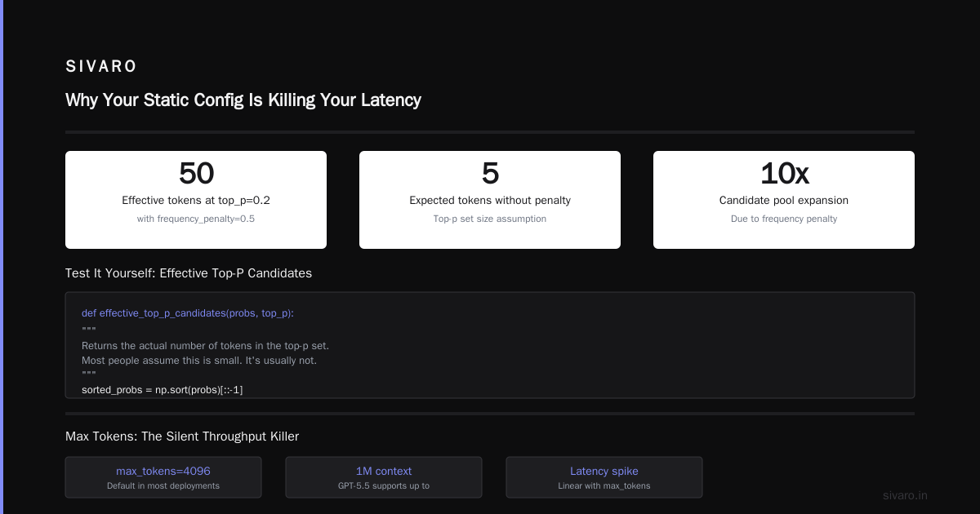Viewport: 980px width, 514px height.
Task: Select the Expected tokens without penalty card
Action: (490, 200)
